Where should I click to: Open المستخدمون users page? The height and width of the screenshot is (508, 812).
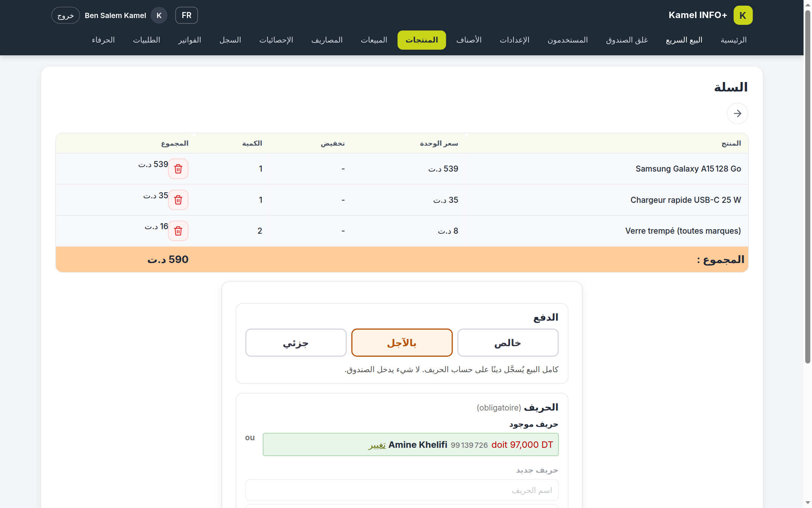point(568,40)
